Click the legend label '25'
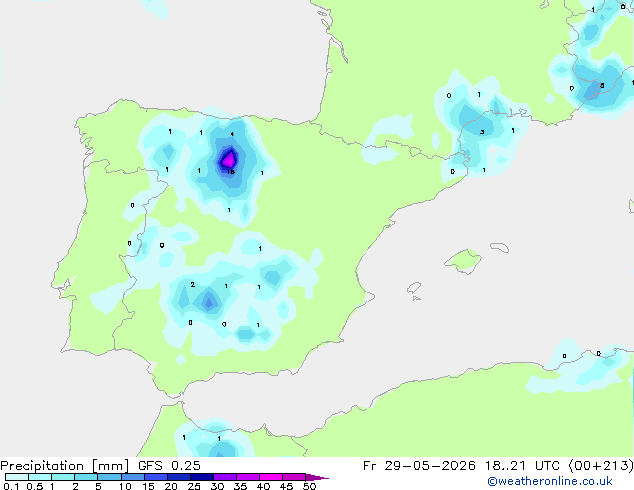This screenshot has height=490, width=634. point(194,486)
